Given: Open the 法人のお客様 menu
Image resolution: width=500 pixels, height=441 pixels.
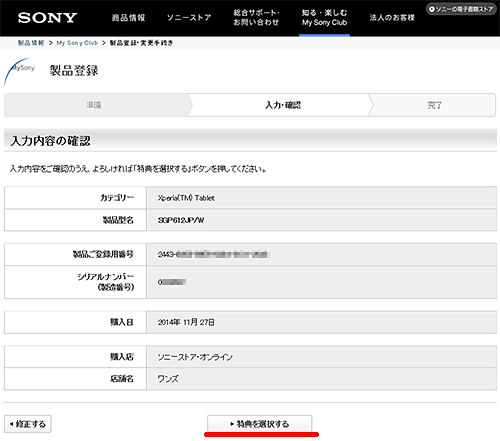Looking at the screenshot, I should coord(392,18).
